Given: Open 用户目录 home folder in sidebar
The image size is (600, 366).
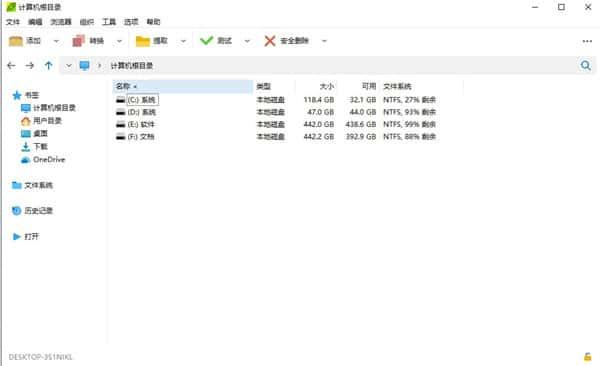Looking at the screenshot, I should (x=41, y=121).
